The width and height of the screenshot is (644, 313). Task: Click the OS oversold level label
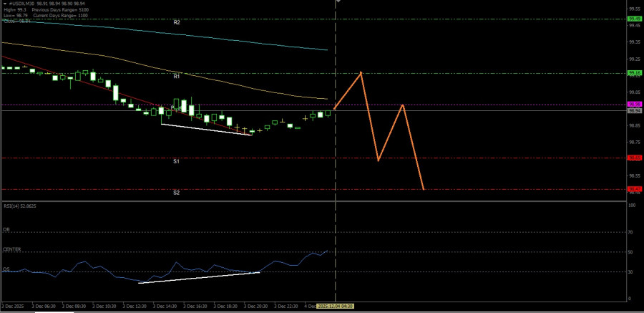(x=6, y=269)
